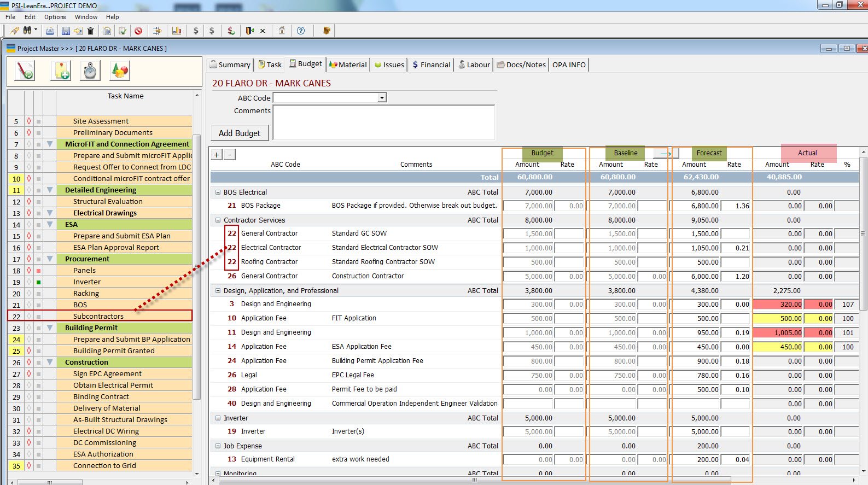
Task: Click the second dollar sign icon
Action: [212, 31]
